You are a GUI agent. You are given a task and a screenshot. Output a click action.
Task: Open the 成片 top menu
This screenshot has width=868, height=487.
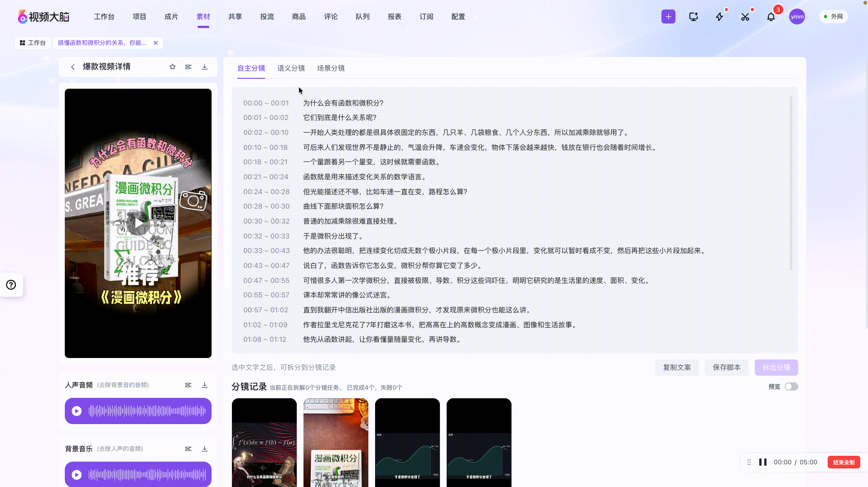pyautogui.click(x=171, y=17)
